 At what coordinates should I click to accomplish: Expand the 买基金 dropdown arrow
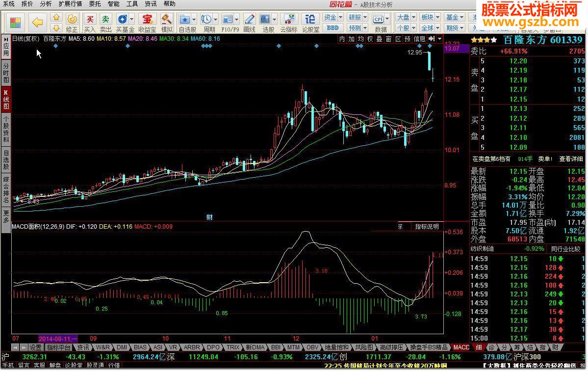click(131, 19)
